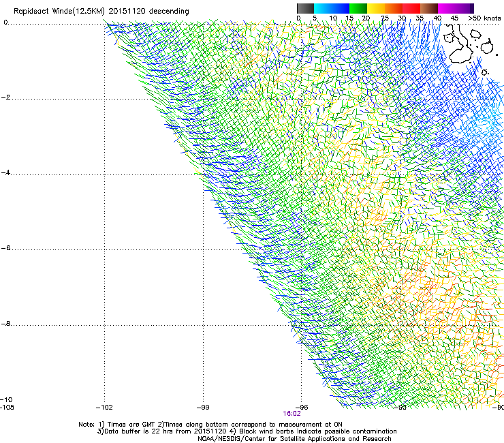
Task: Click the '-6' latitude axis label
Action: (x=5, y=248)
